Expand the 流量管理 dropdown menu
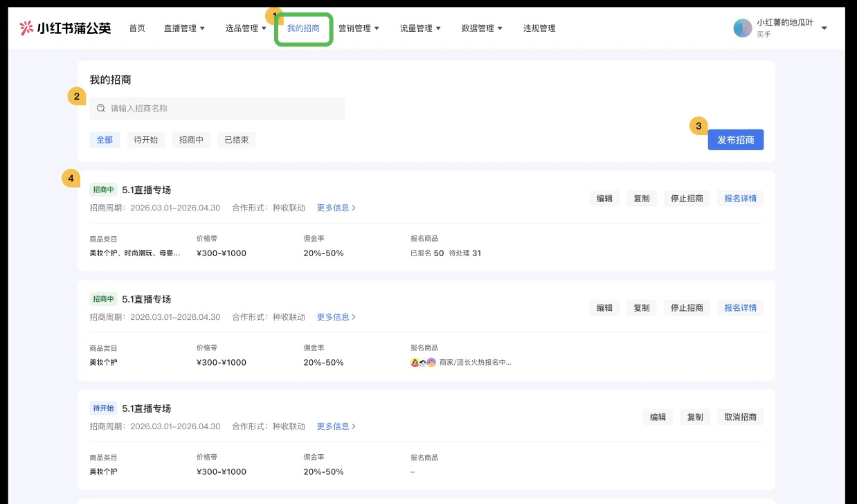This screenshot has height=504, width=857. [420, 28]
